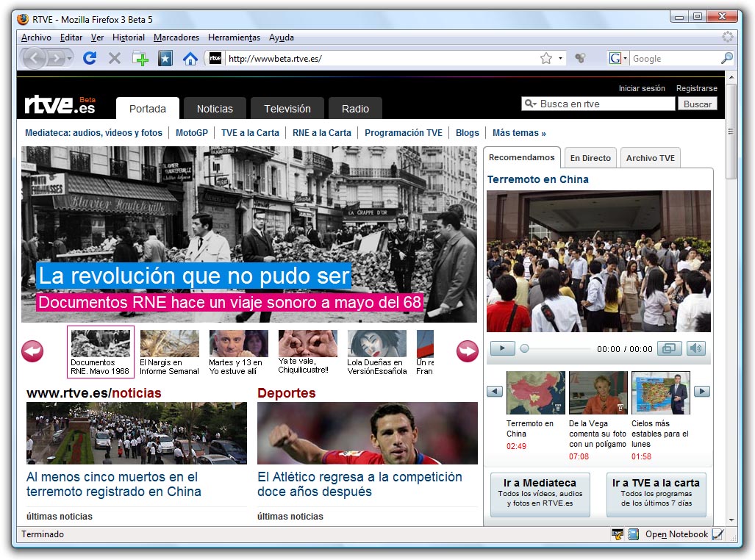Switch to the Archivo TVE tab

coord(651,158)
